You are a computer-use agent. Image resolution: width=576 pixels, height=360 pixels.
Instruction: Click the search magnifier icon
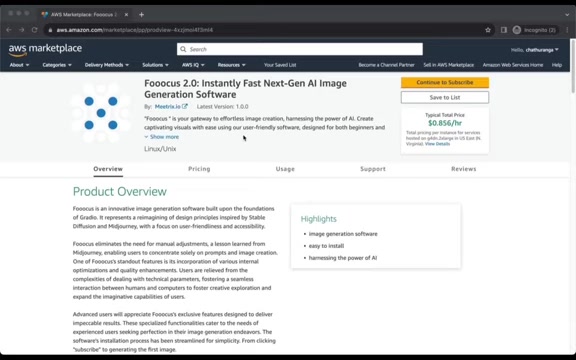[183, 49]
